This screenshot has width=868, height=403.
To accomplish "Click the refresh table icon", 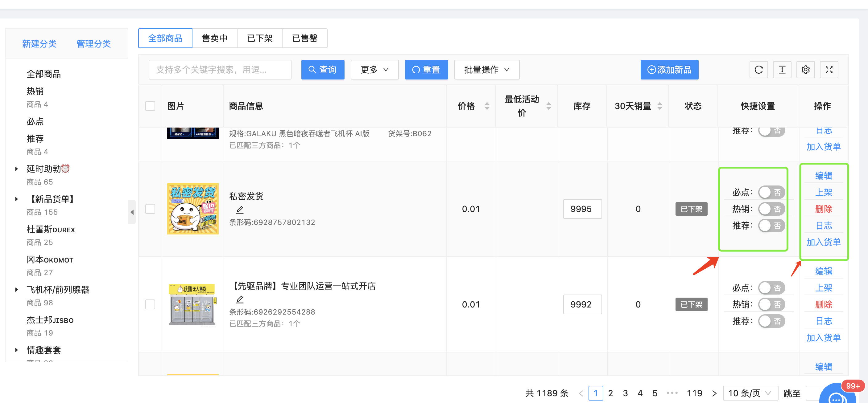I will point(758,70).
